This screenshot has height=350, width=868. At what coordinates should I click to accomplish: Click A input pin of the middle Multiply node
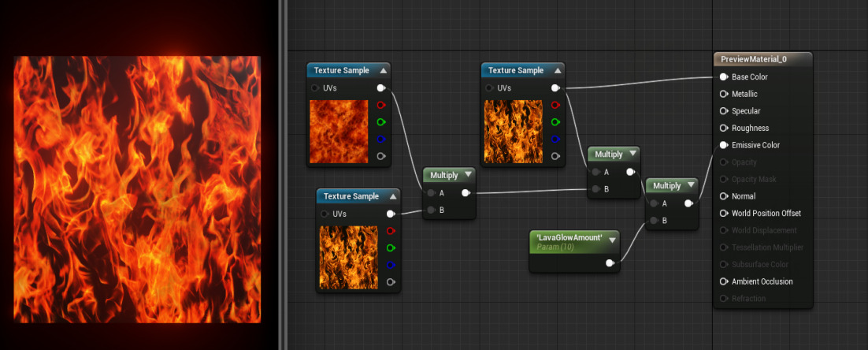click(595, 172)
